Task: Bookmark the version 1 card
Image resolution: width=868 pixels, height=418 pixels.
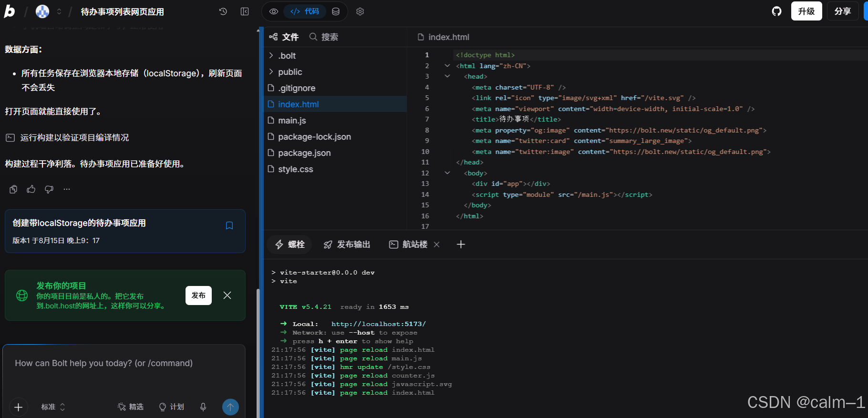Action: click(229, 225)
